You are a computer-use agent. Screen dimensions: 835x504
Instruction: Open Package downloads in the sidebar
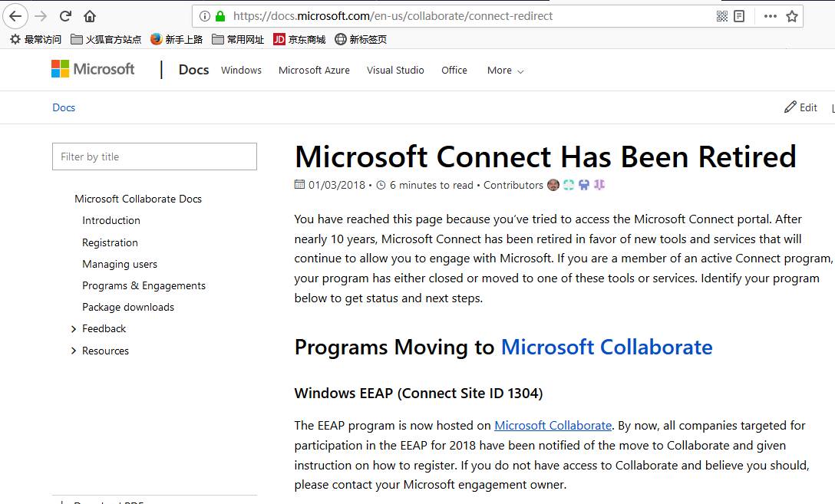pyautogui.click(x=128, y=307)
